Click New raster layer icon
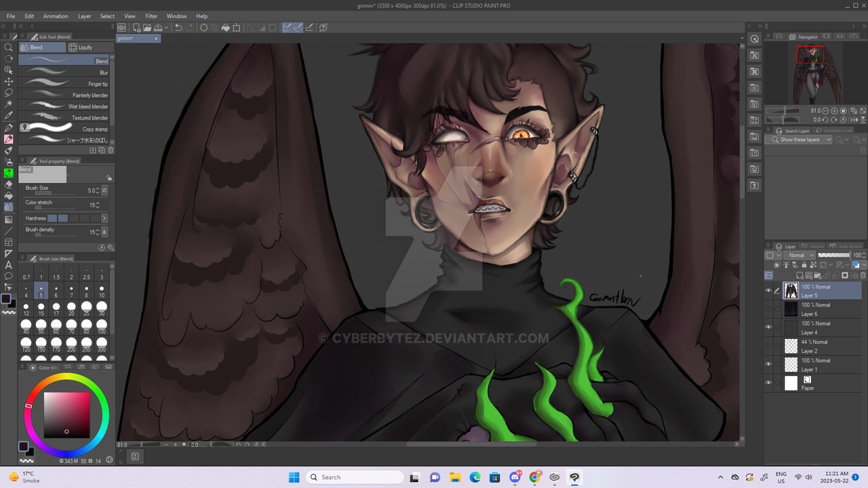The height and width of the screenshot is (488, 868). tap(802, 276)
